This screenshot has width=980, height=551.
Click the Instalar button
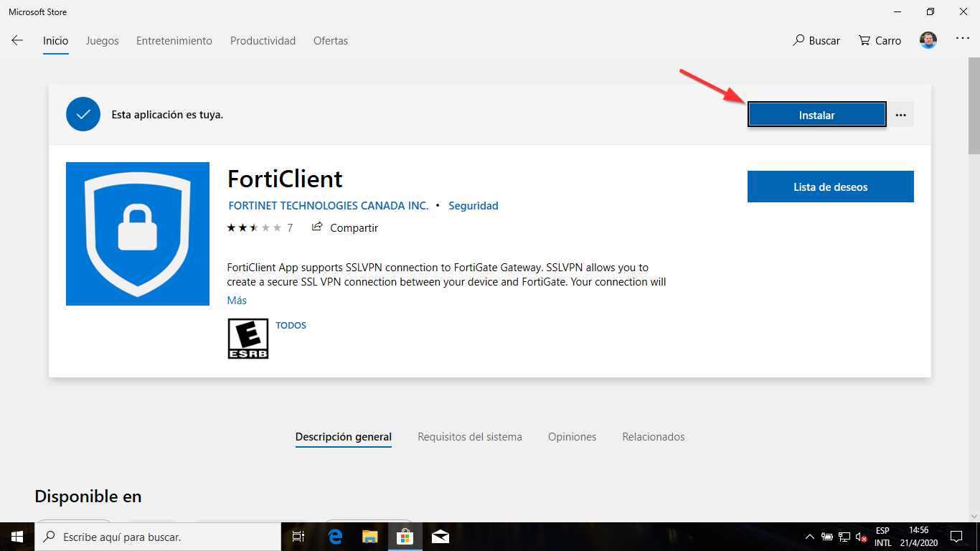(x=816, y=113)
